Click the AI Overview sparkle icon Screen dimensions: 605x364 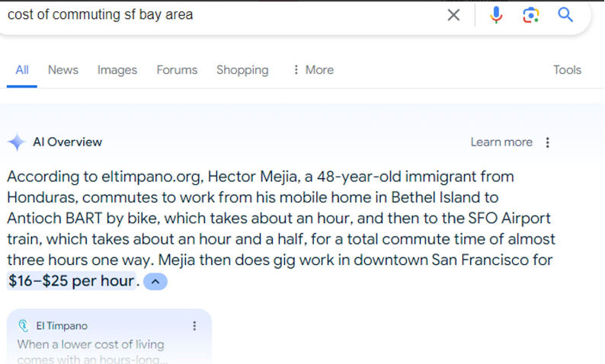point(17,142)
